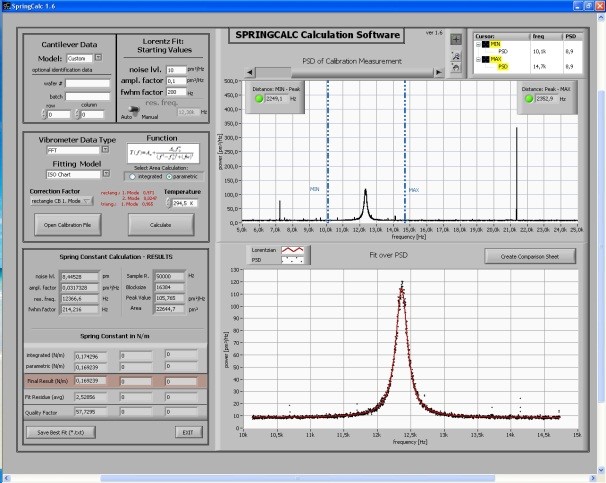Screen dimensions: 606x483
Task: Click the green LED for Distance Peak - MAX
Action: (529, 99)
